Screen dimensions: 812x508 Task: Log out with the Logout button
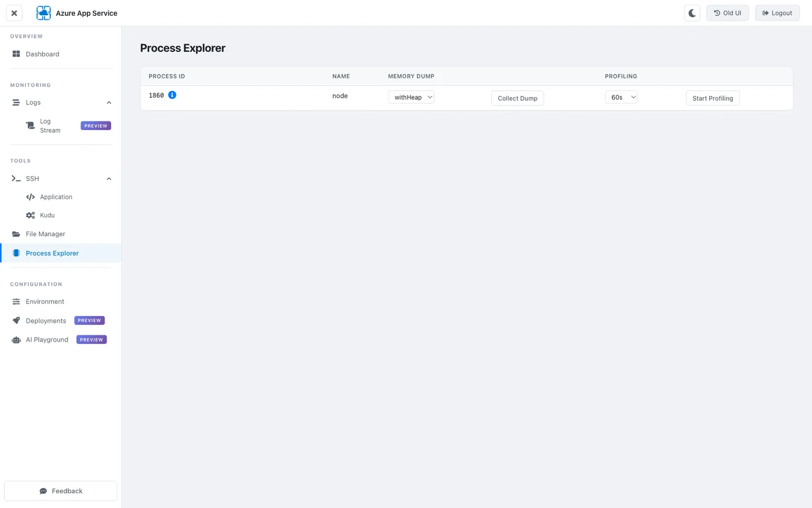click(777, 13)
